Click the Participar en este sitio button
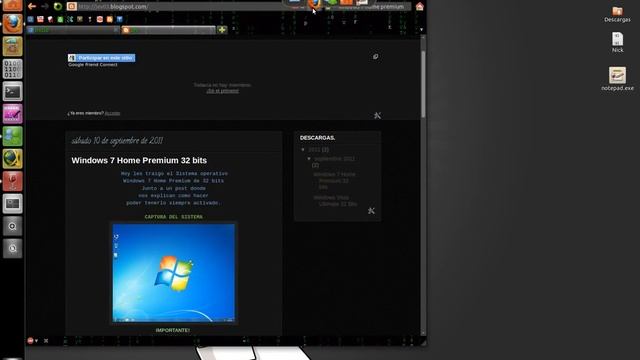 tap(102, 58)
